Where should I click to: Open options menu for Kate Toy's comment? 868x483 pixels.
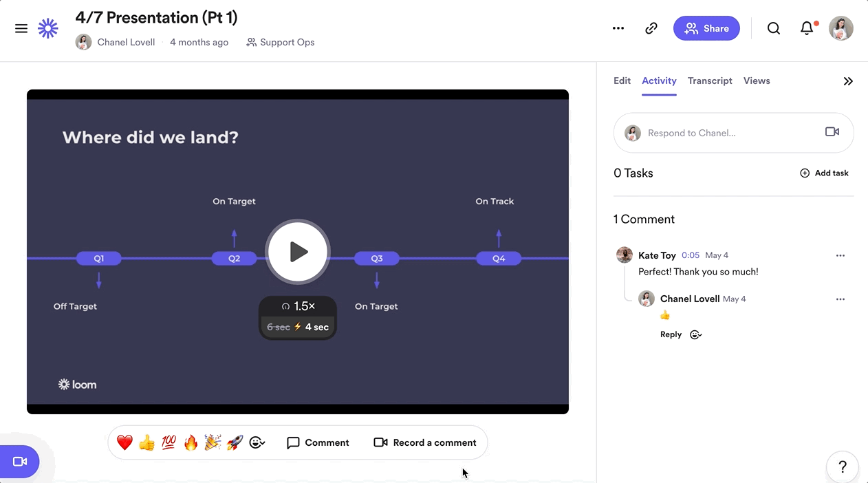pos(840,255)
